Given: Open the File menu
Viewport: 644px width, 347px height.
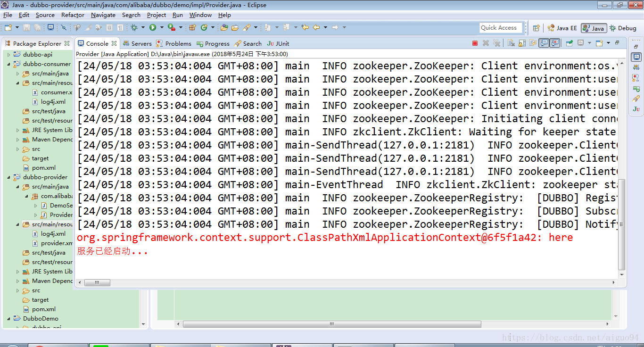Looking at the screenshot, I should click(x=8, y=15).
